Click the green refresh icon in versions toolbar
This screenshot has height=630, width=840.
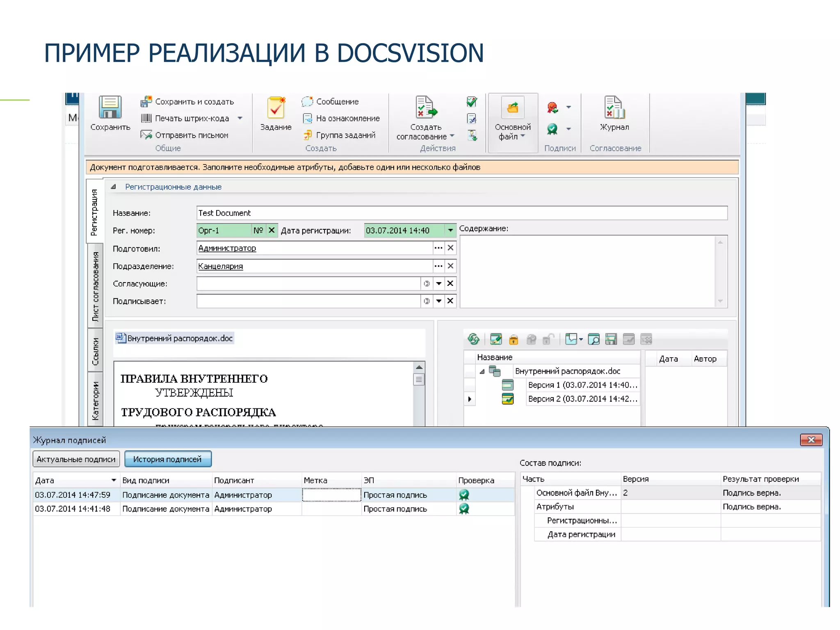tap(473, 339)
